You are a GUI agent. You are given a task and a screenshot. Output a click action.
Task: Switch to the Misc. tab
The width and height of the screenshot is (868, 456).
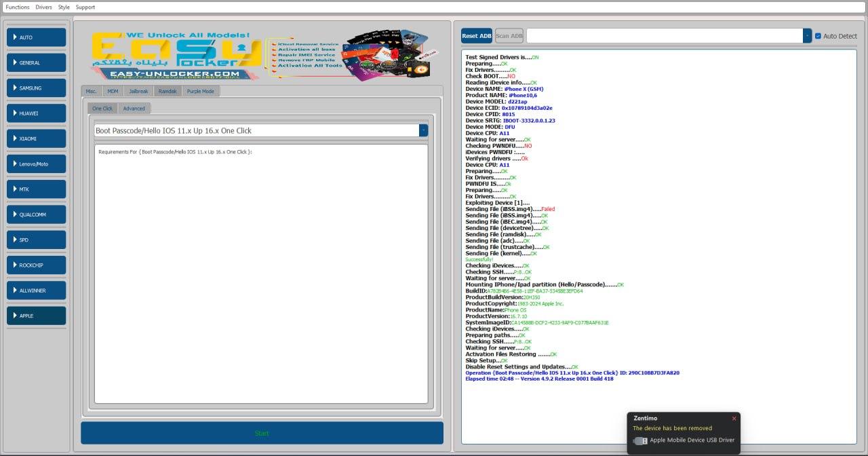click(92, 91)
